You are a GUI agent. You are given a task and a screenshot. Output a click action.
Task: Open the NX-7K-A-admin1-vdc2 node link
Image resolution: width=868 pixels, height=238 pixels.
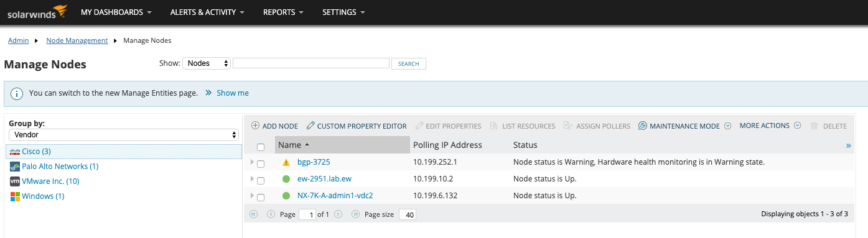pos(335,196)
